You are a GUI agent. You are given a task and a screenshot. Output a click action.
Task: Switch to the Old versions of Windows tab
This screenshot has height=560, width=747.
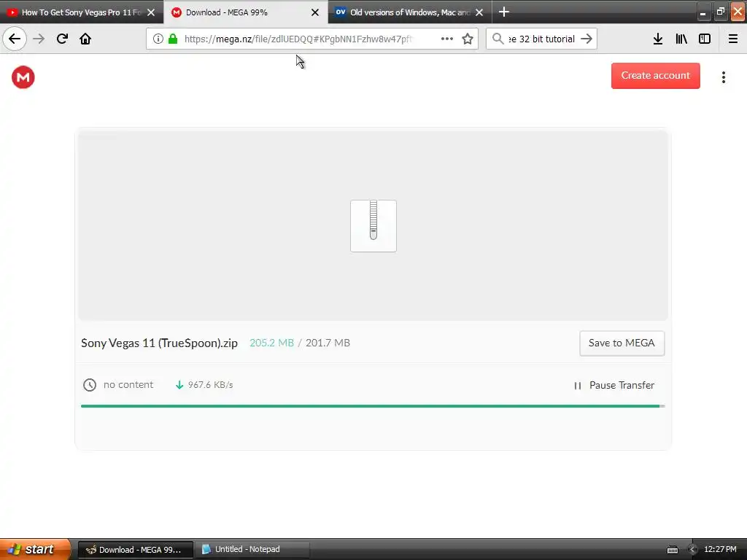pos(410,12)
